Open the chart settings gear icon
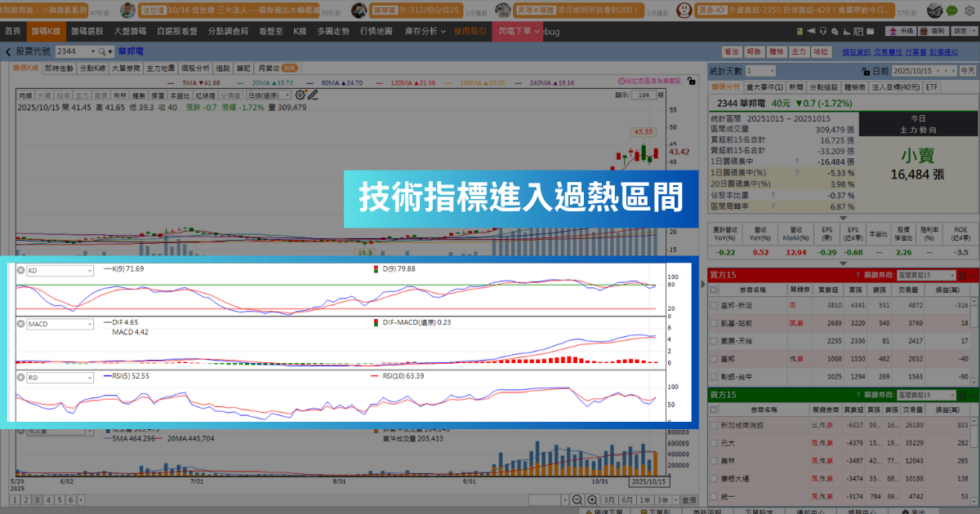This screenshot has width=980, height=514. point(301,95)
